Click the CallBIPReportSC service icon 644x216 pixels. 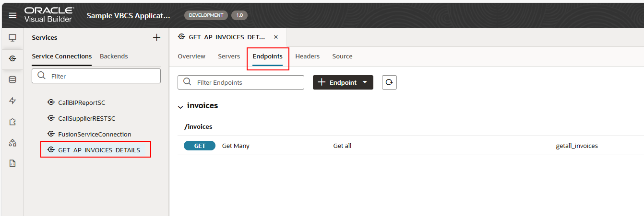click(51, 102)
